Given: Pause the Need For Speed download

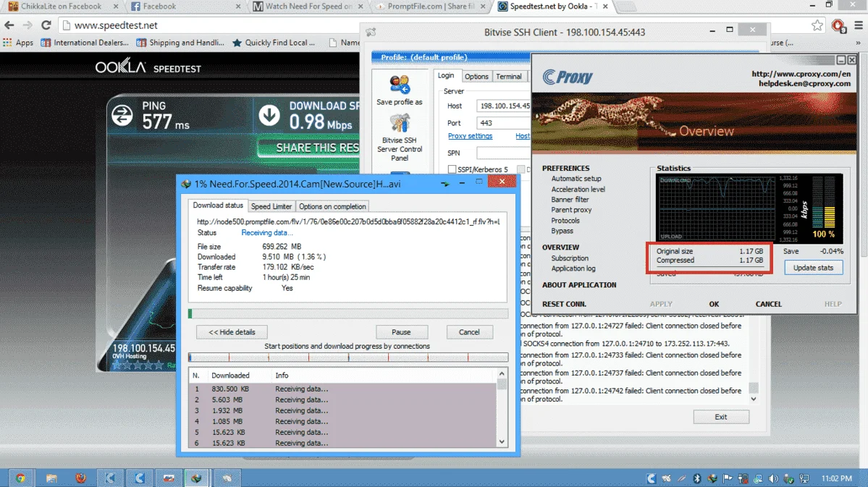Looking at the screenshot, I should point(401,332).
